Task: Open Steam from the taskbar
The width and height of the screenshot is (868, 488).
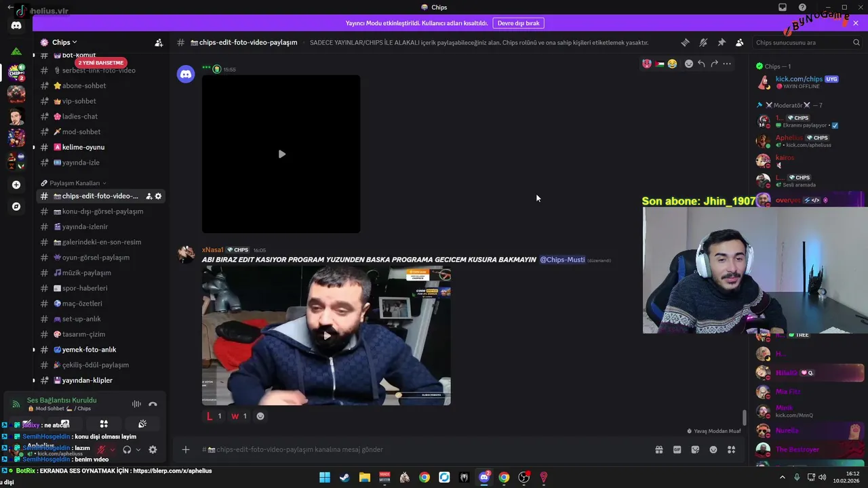Action: (x=344, y=477)
